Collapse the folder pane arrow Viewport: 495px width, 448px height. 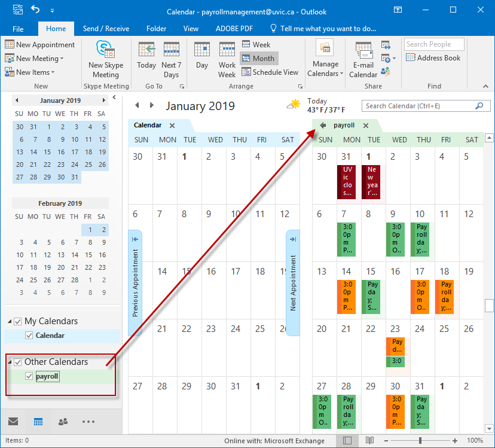(x=114, y=97)
